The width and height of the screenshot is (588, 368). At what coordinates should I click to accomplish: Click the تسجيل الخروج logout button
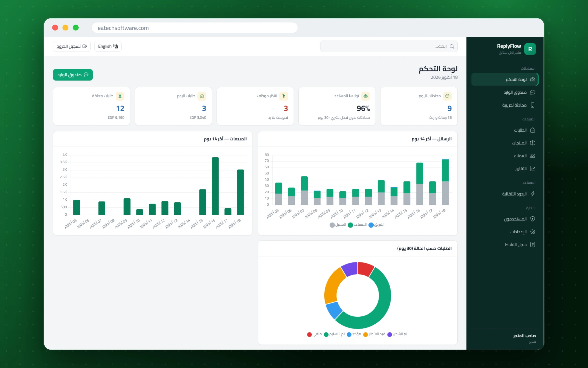click(x=72, y=46)
